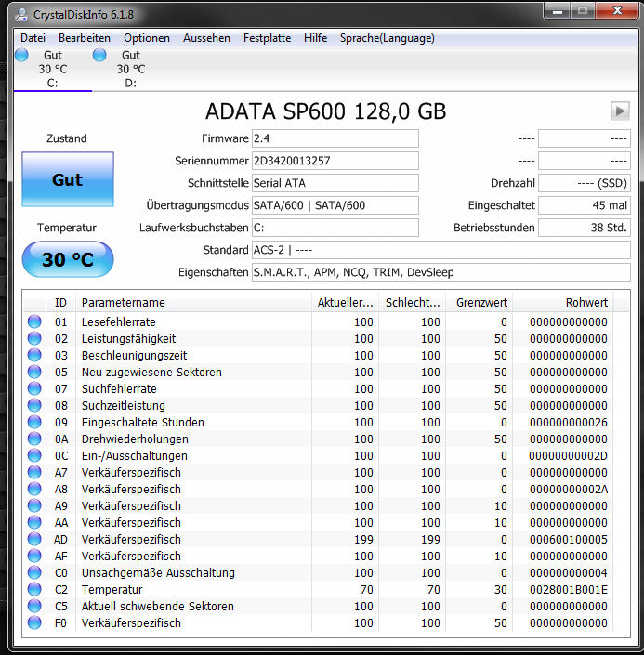Viewport: 644px width, 655px height.
Task: Click the Drehzahl (SSD) field
Action: 585,183
